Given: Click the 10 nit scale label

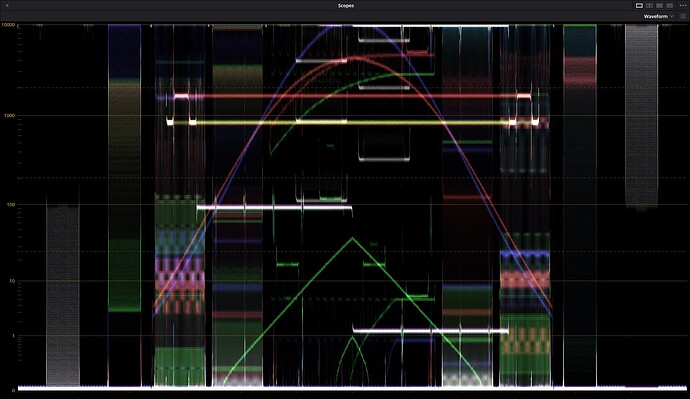Looking at the screenshot, I should click(12, 281).
